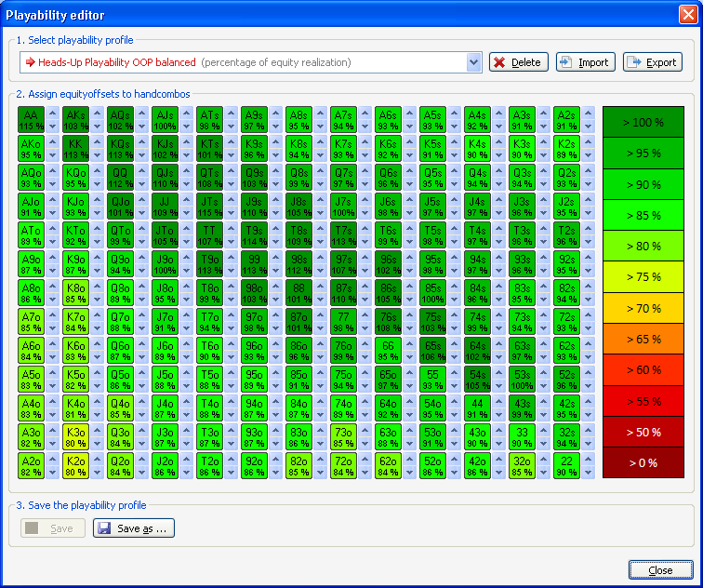Select the Q2o hand cell
Viewport: 703px width, 588px height.
[x=120, y=465]
